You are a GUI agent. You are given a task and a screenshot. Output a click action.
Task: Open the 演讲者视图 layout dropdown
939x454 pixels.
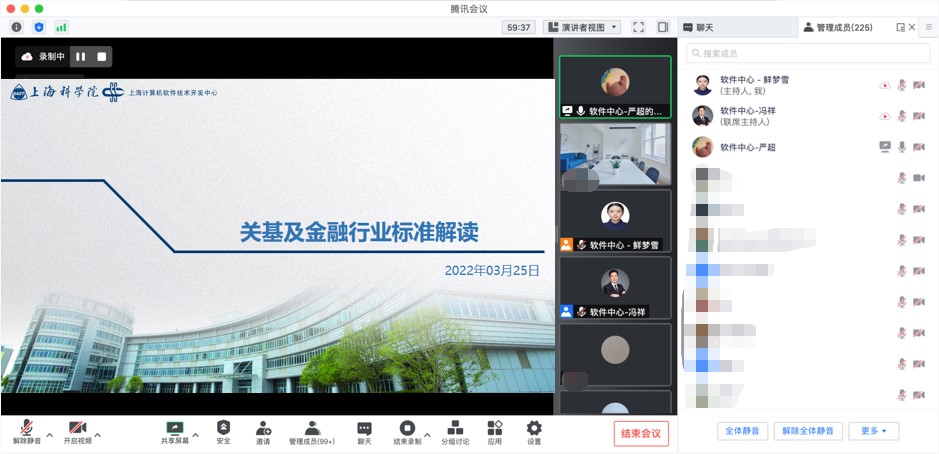pyautogui.click(x=581, y=28)
